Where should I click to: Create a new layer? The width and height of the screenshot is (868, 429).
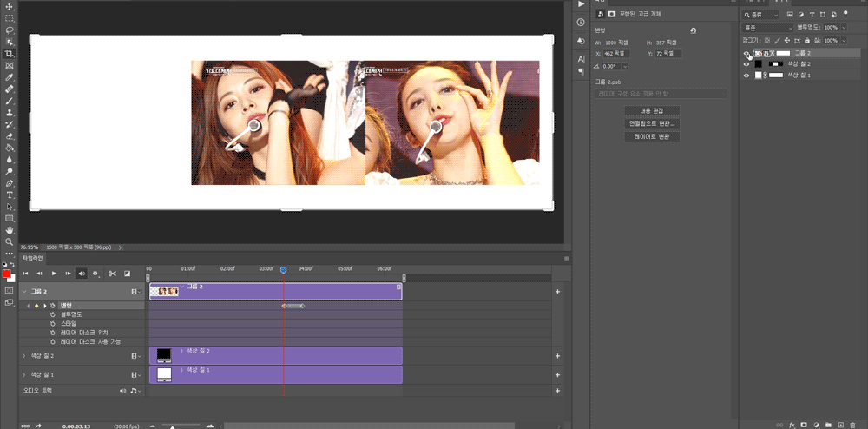pos(840,425)
